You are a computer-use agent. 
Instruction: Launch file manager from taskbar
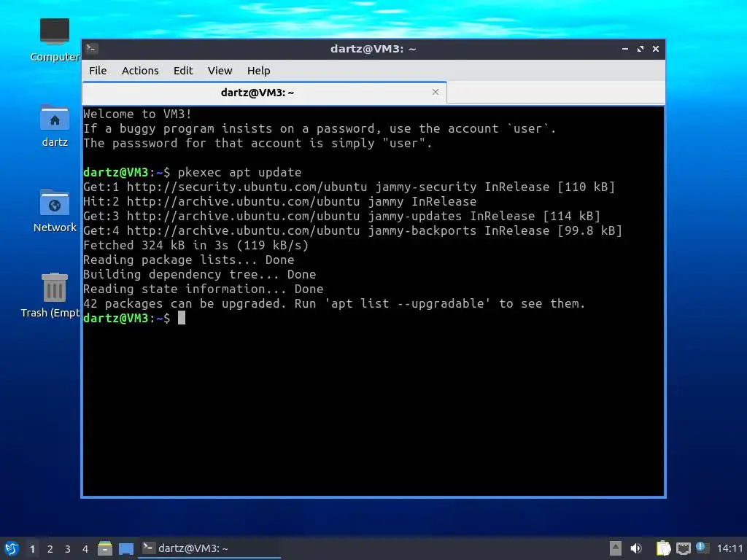pyautogui.click(x=105, y=548)
